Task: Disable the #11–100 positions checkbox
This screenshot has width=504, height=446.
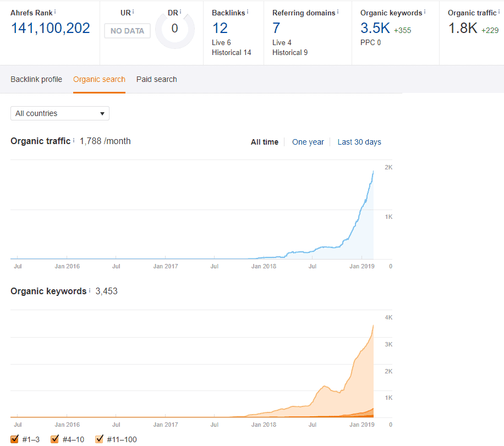Action: click(100, 439)
